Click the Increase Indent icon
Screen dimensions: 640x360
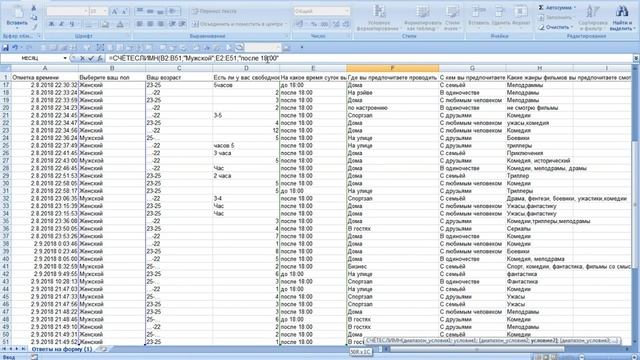point(182,24)
